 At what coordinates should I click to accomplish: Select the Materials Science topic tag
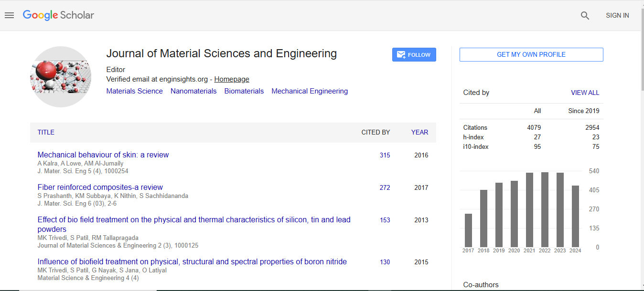[134, 91]
